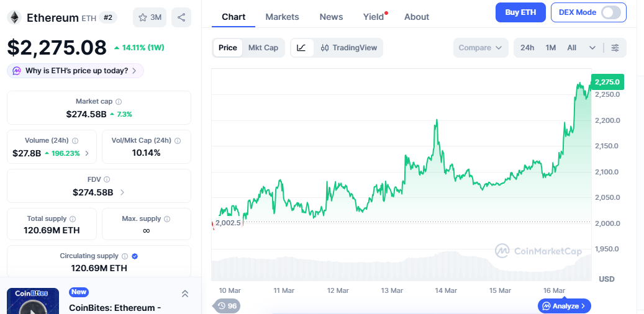Switch to TradingView candlestick chart
The image size is (644, 314).
tap(348, 48)
